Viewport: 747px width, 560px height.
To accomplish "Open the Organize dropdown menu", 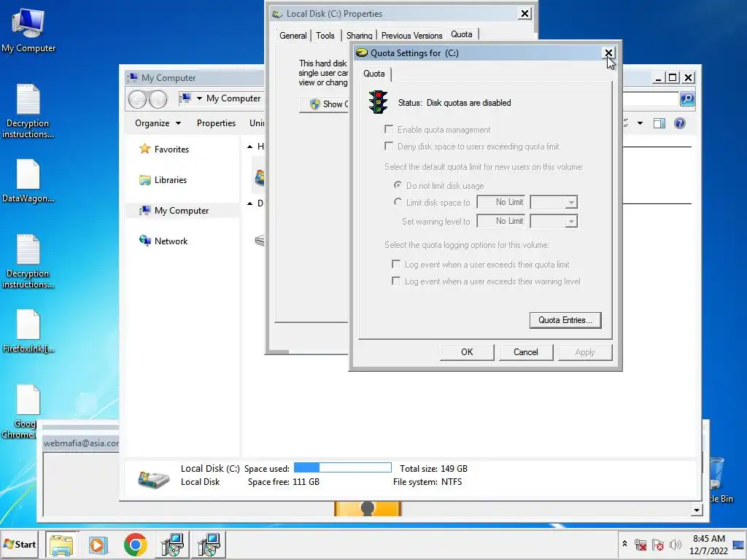I will [158, 123].
